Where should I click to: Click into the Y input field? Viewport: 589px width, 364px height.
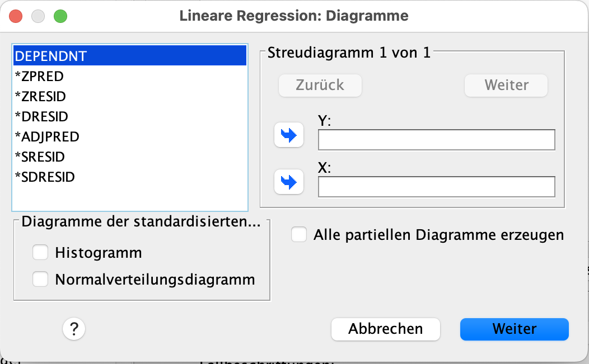point(436,140)
